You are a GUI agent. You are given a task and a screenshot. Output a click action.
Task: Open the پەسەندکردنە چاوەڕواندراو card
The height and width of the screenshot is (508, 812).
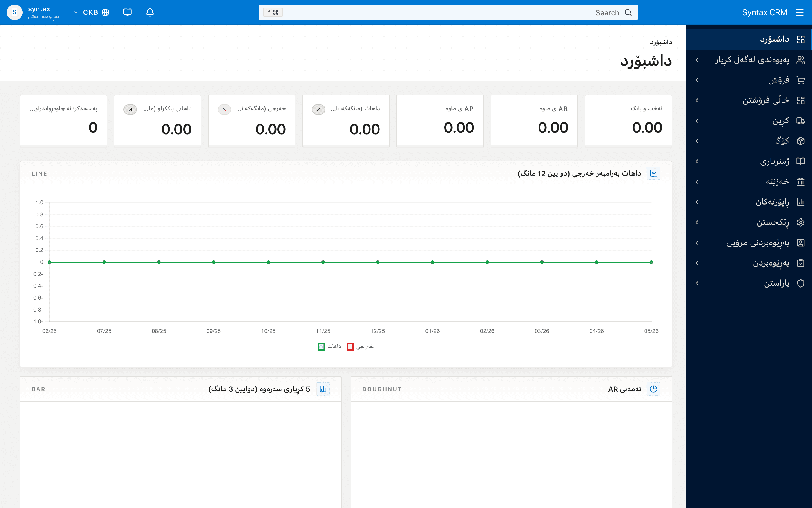pyautogui.click(x=63, y=121)
